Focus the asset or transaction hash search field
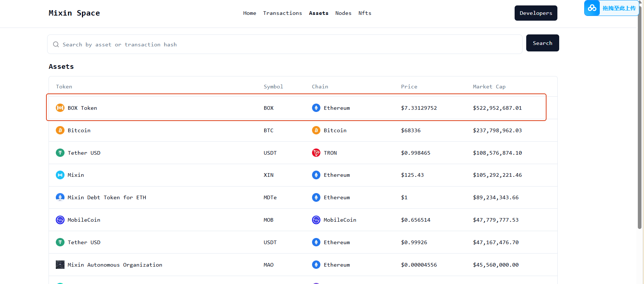The width and height of the screenshot is (644, 284). (x=284, y=44)
